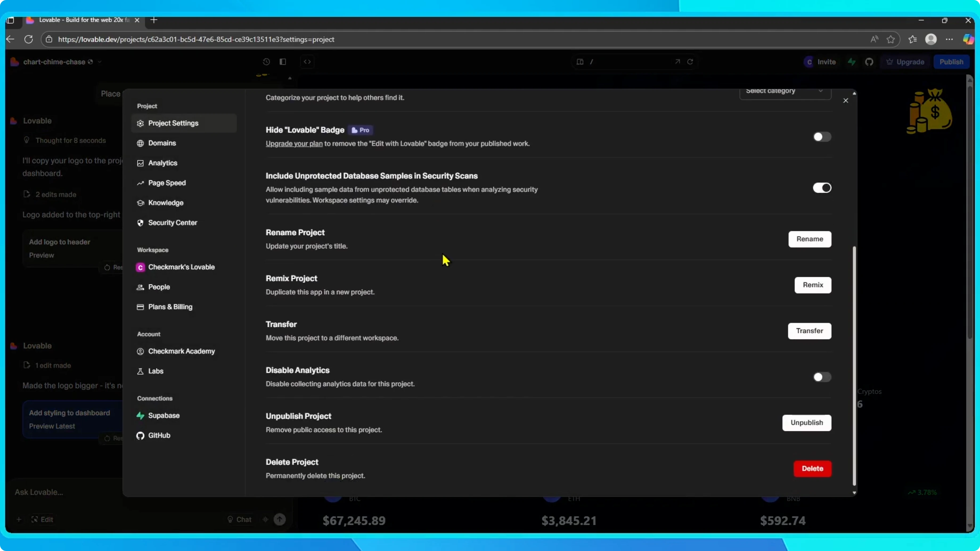Screen dimensions: 980x551
Task: Open Copilot icon in browser toolbar
Action: tap(968, 39)
